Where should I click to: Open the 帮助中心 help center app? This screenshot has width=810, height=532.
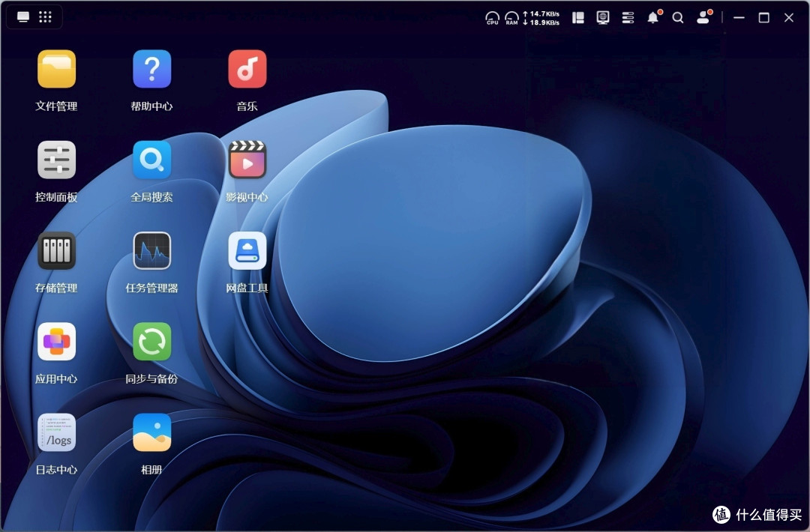151,69
